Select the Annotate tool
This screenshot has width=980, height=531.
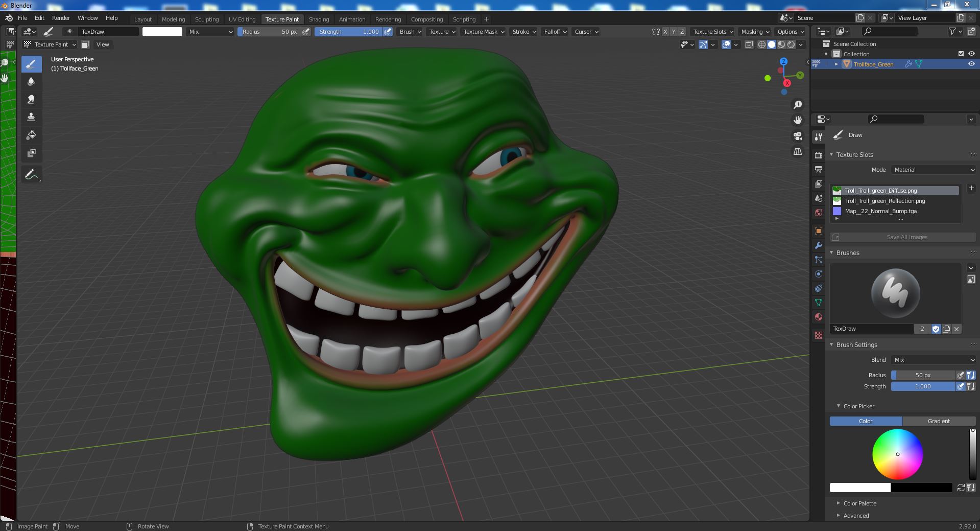[31, 175]
